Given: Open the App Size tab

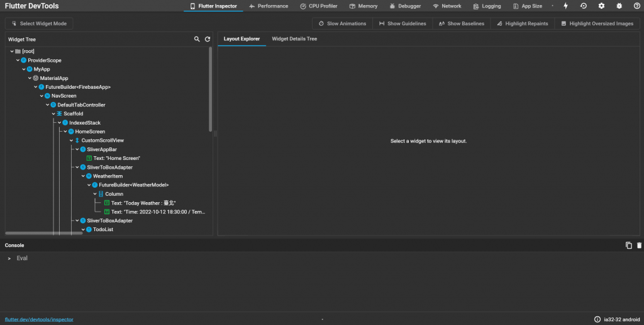Looking at the screenshot, I should 528,6.
